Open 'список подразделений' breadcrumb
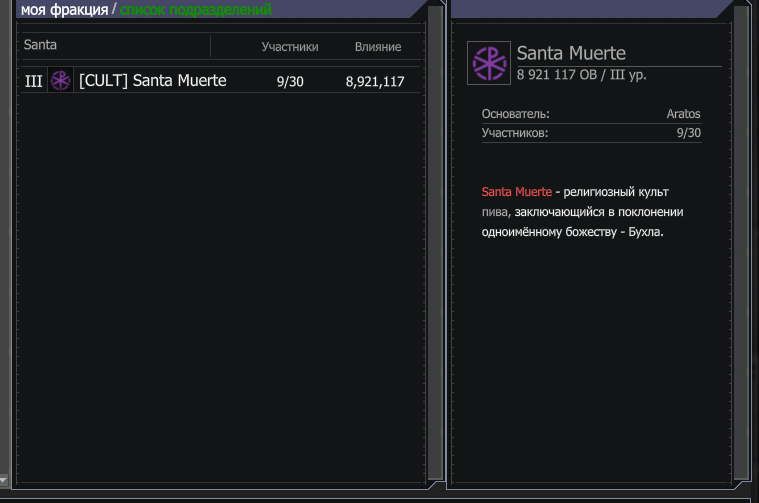759x503 pixels. (195, 10)
